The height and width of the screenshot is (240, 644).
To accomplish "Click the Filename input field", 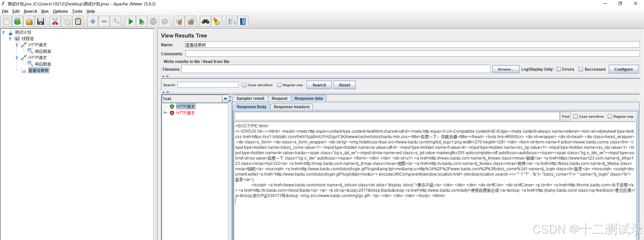I will (336, 69).
